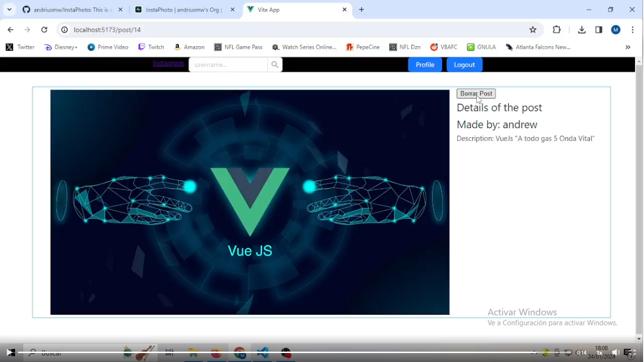Select the 'Details of the post' heading
This screenshot has width=644, height=362.
(x=499, y=107)
